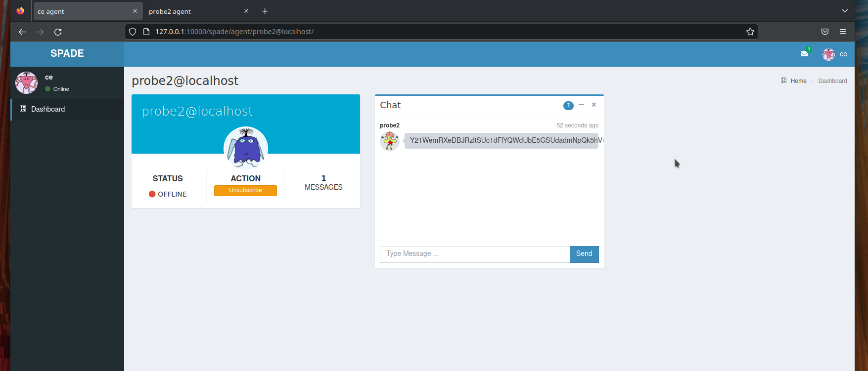
Task: Go back in browser history
Action: 22,32
